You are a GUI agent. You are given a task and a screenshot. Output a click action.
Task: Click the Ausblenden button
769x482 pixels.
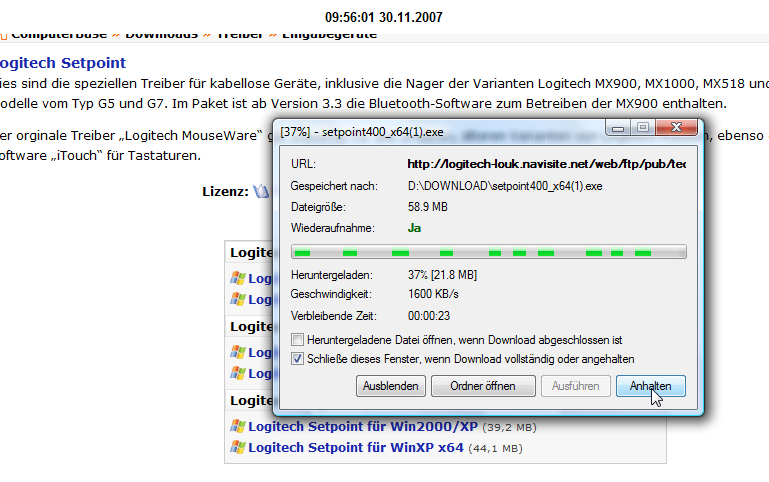[390, 386]
